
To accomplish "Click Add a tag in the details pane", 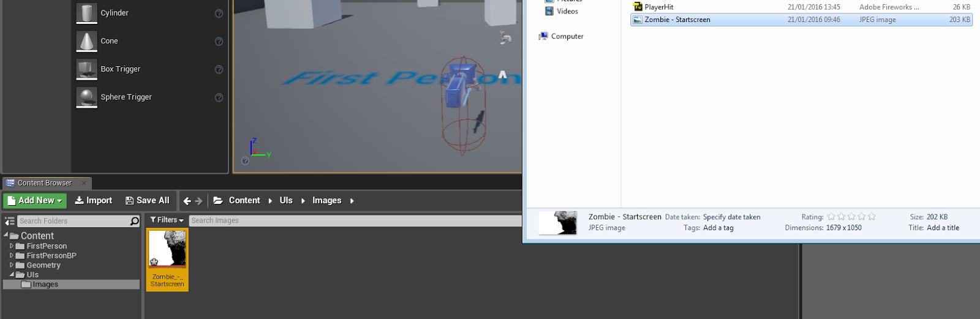I will pyautogui.click(x=718, y=228).
